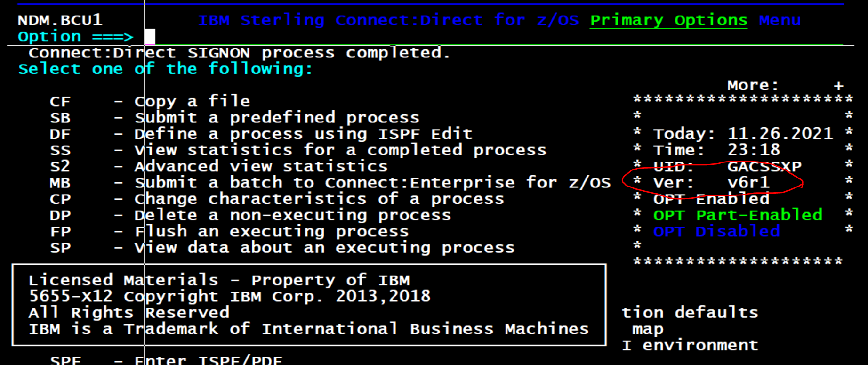
Task: Click the UID GACSSXP field
Action: 764,166
